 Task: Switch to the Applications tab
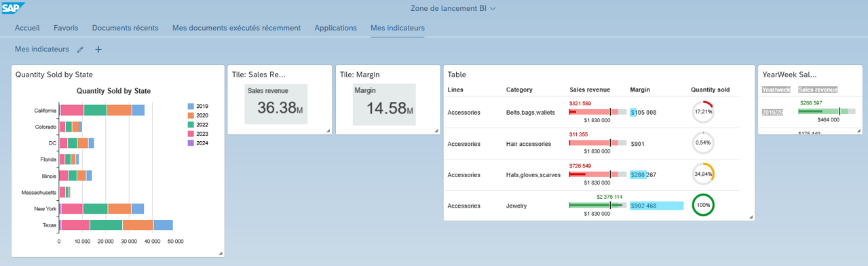point(335,28)
